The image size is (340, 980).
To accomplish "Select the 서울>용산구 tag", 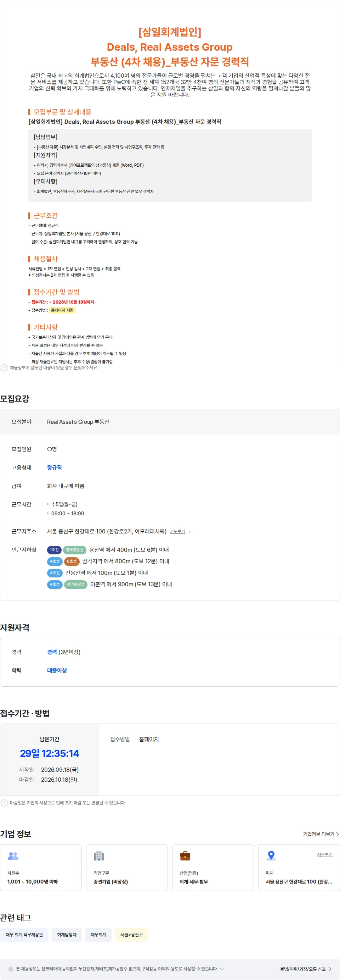I will pos(131,935).
